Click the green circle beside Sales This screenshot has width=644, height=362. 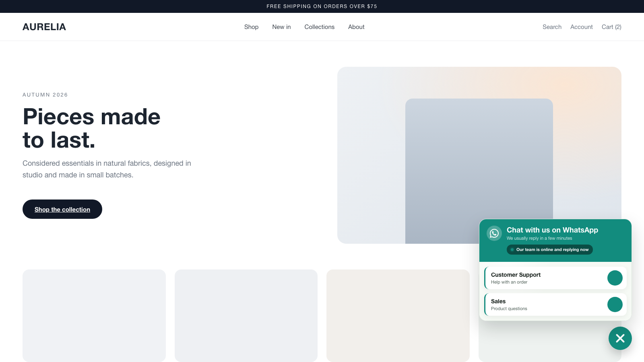615,304
